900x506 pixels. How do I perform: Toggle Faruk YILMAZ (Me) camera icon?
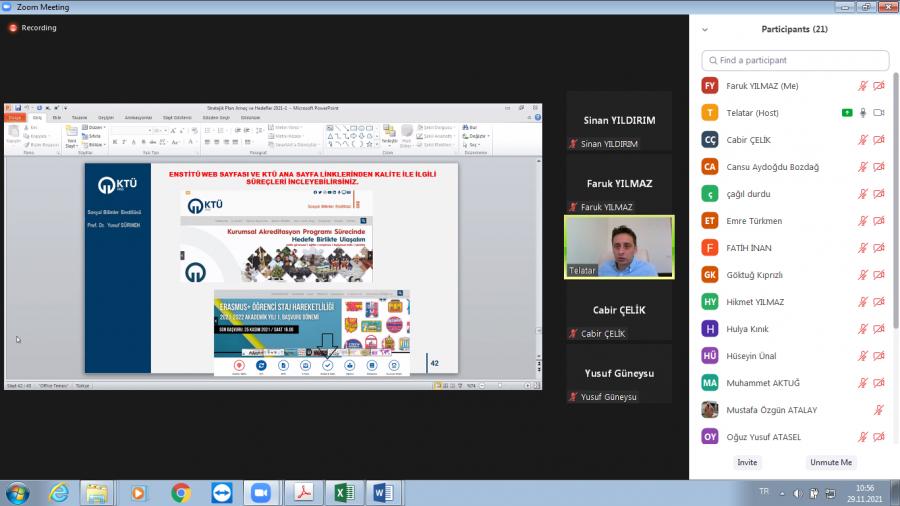click(x=879, y=86)
